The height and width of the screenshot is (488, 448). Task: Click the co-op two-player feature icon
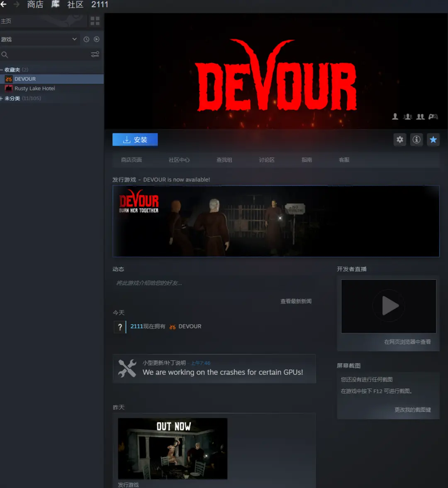(x=421, y=117)
